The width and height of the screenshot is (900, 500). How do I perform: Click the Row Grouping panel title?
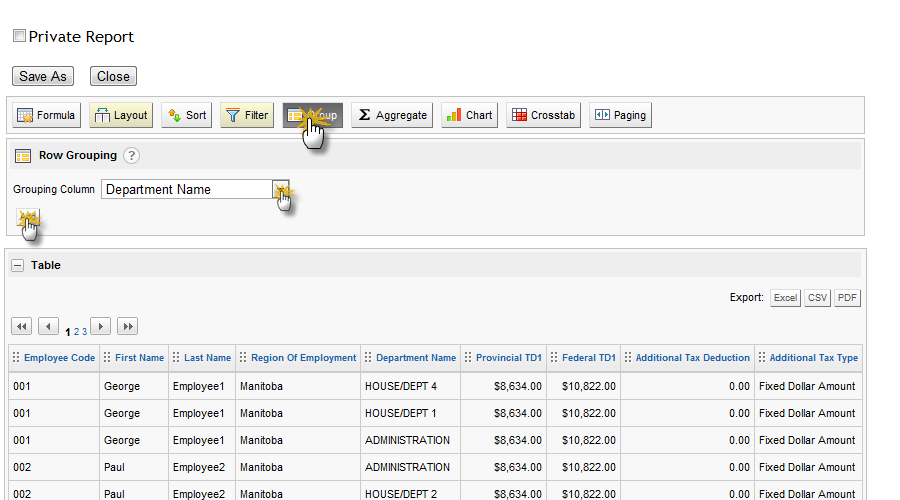click(x=78, y=156)
